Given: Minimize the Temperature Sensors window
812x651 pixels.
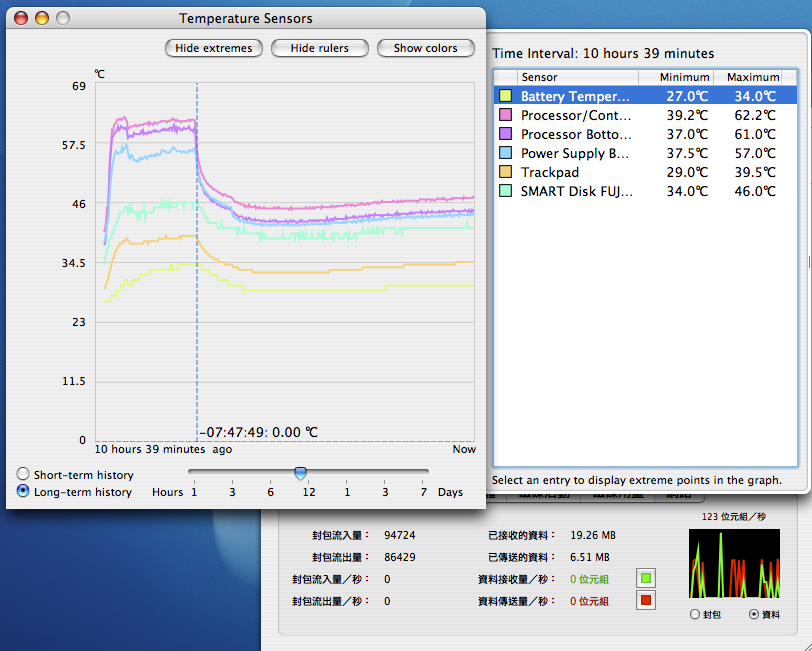Looking at the screenshot, I should pyautogui.click(x=42, y=18).
